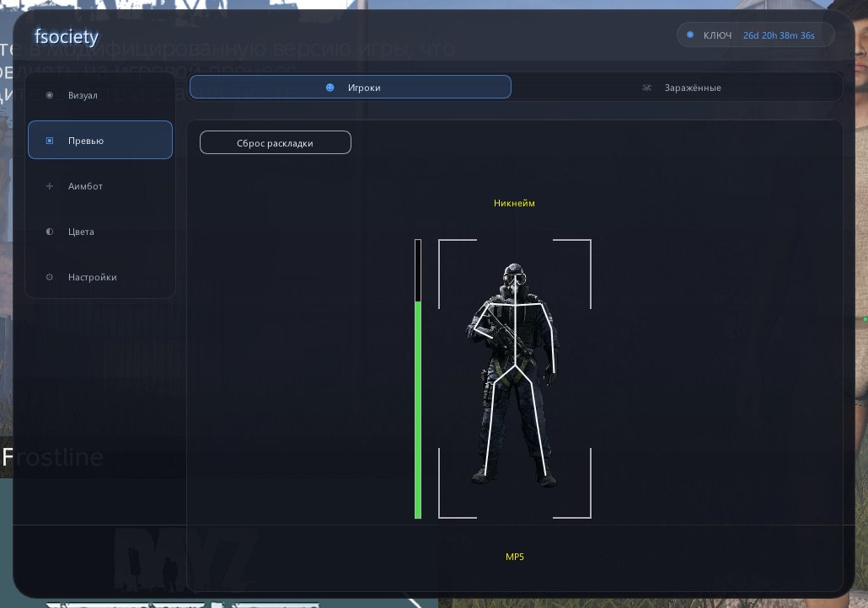Click the КЛЮЧ label
The image size is (868, 608).
pos(717,35)
